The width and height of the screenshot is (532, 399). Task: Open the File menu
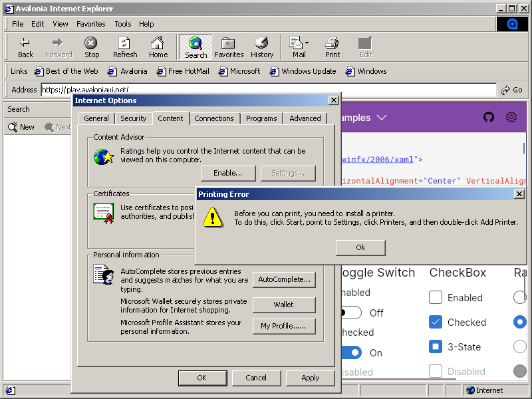pyautogui.click(x=18, y=24)
